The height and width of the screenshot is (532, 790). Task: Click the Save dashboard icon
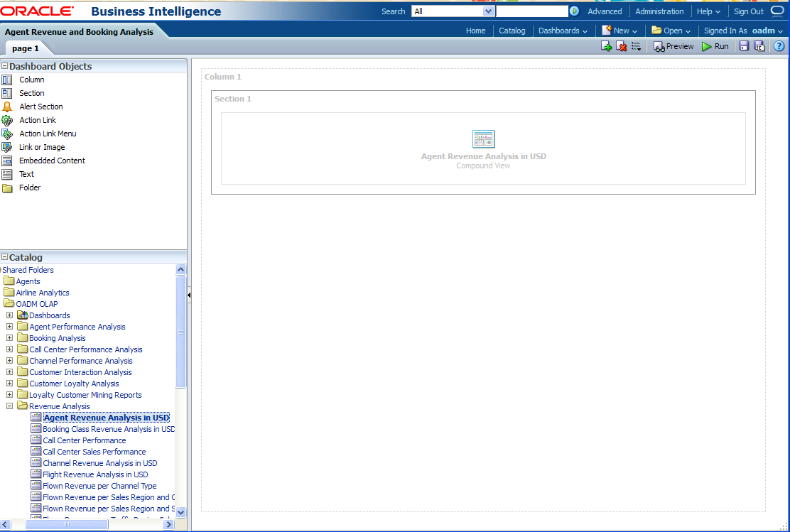(x=744, y=46)
